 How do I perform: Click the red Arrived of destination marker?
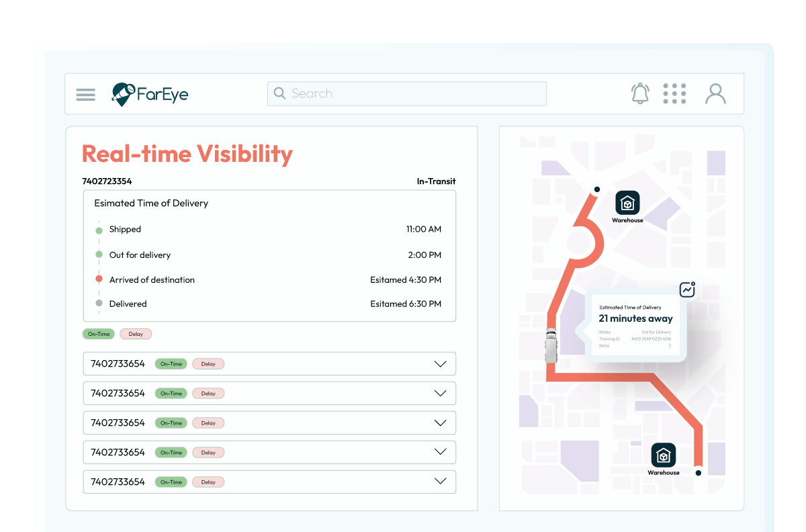click(99, 279)
